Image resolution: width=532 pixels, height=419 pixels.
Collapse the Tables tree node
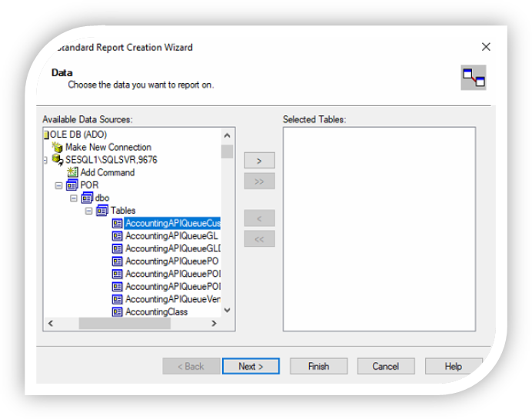point(88,211)
